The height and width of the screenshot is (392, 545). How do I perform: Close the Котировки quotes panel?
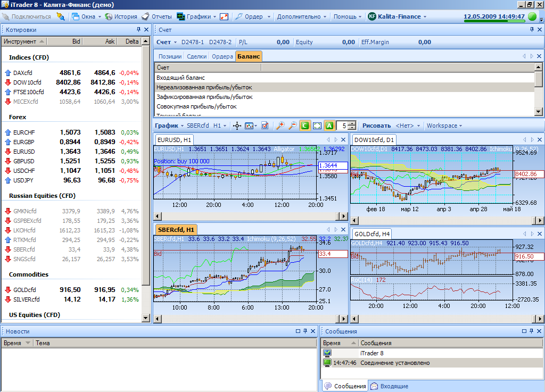pos(146,29)
